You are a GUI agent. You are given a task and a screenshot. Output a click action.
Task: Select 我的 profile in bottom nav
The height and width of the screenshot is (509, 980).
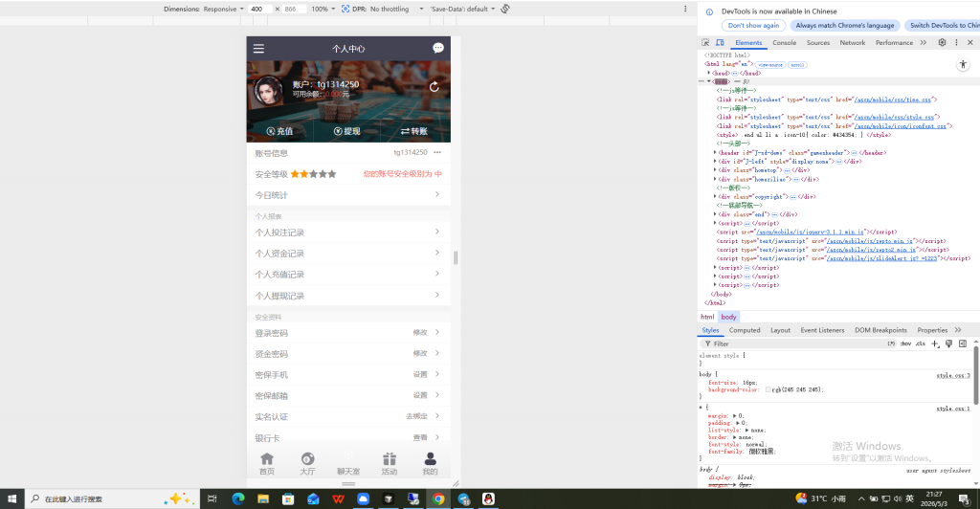coord(430,463)
